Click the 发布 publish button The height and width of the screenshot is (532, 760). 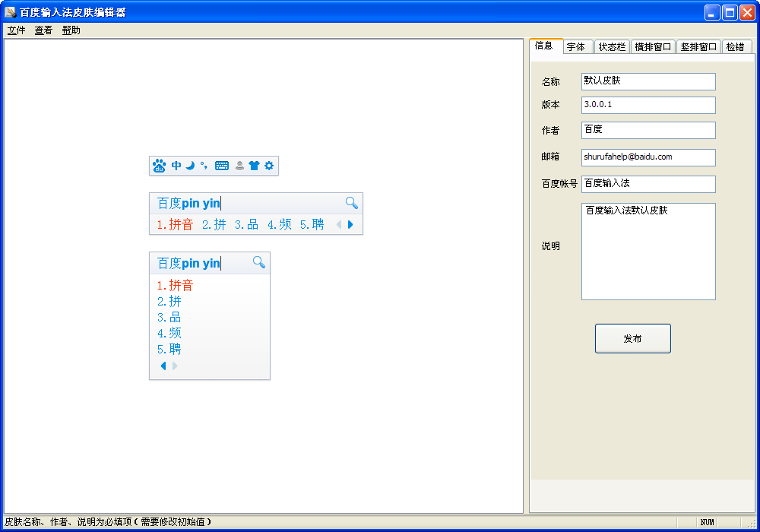632,339
